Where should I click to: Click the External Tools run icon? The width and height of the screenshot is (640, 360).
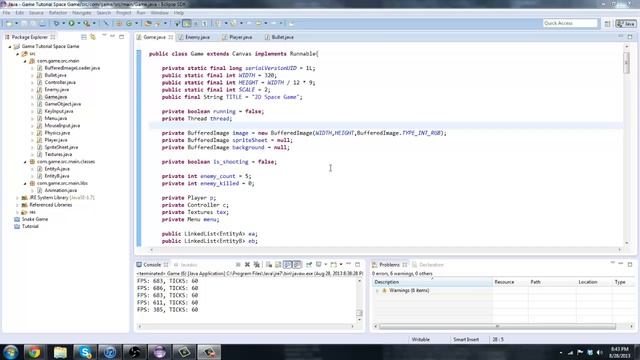(87, 24)
